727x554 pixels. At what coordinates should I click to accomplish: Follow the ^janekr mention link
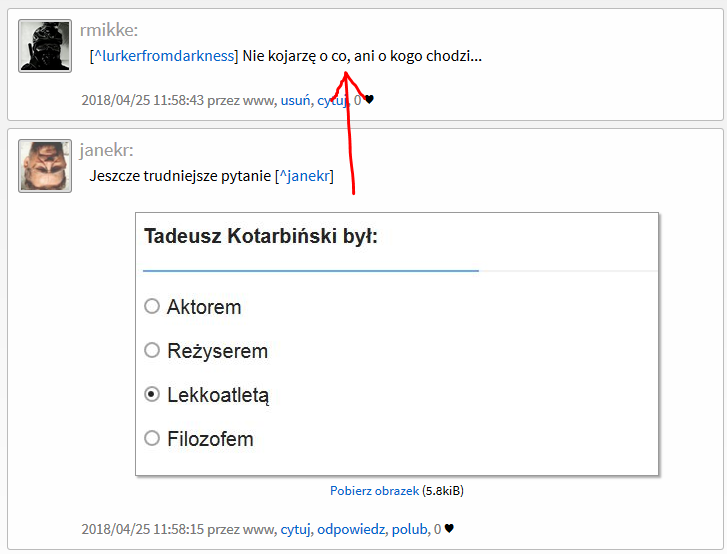pyautogui.click(x=305, y=176)
